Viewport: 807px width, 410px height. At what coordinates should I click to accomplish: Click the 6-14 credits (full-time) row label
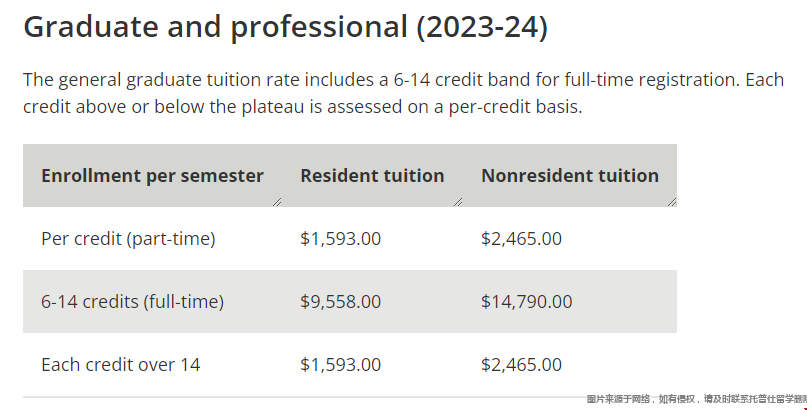pos(132,301)
